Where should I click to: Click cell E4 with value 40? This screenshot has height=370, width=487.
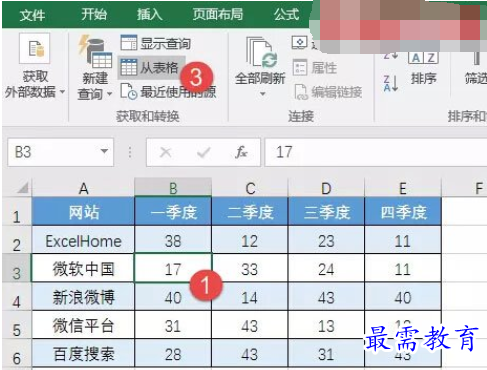[x=403, y=297]
